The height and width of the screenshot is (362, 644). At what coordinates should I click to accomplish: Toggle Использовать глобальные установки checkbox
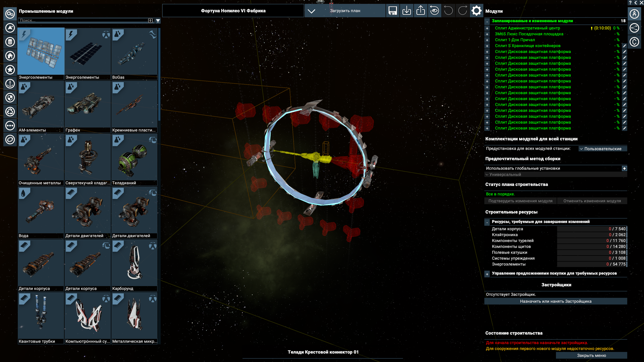[x=624, y=168]
